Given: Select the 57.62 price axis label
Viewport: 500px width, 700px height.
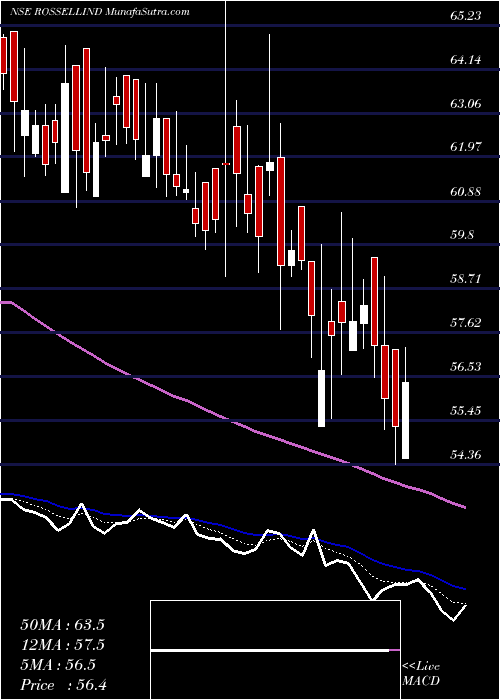Looking at the screenshot, I should tap(466, 323).
